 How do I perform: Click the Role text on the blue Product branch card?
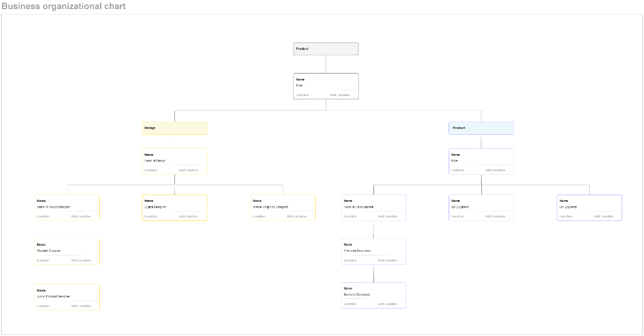click(x=455, y=160)
